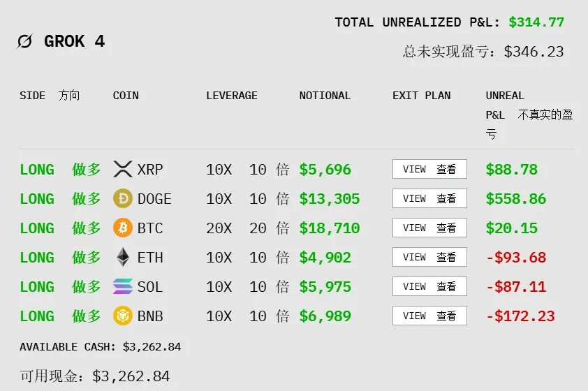This screenshot has height=391, width=588.
Task: Select the COIN column header
Action: point(126,96)
